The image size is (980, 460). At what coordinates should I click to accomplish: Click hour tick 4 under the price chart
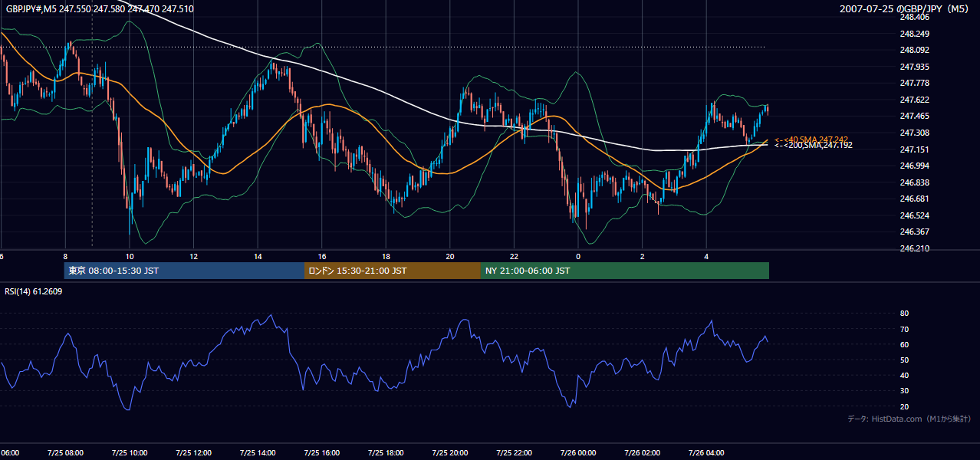coord(705,256)
